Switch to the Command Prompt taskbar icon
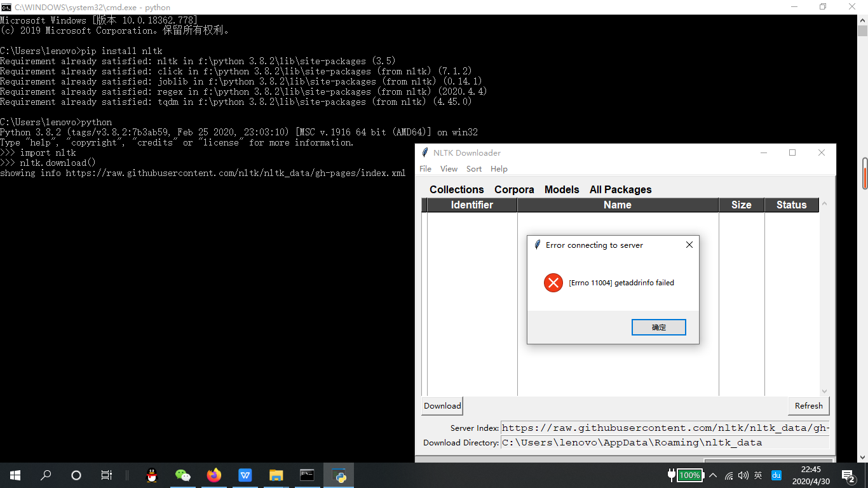This screenshot has width=868, height=488. 307,475
